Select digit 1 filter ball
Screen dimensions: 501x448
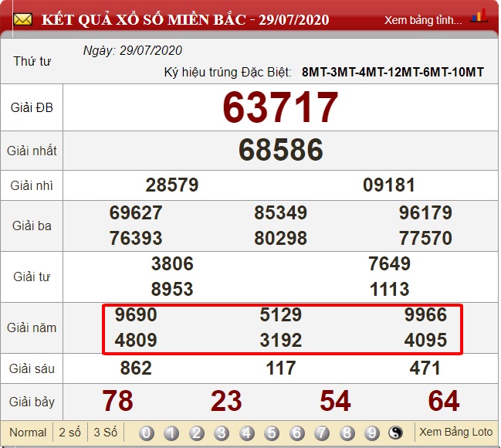[171, 433]
